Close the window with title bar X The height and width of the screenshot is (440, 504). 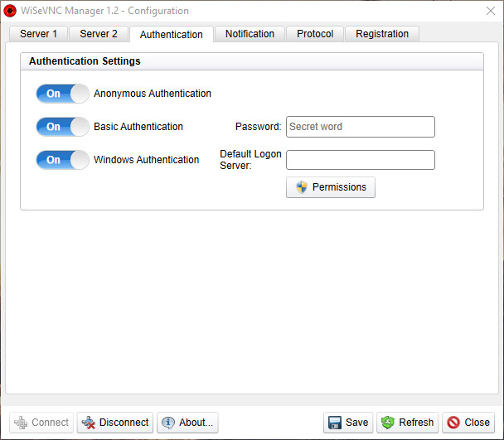click(491, 11)
